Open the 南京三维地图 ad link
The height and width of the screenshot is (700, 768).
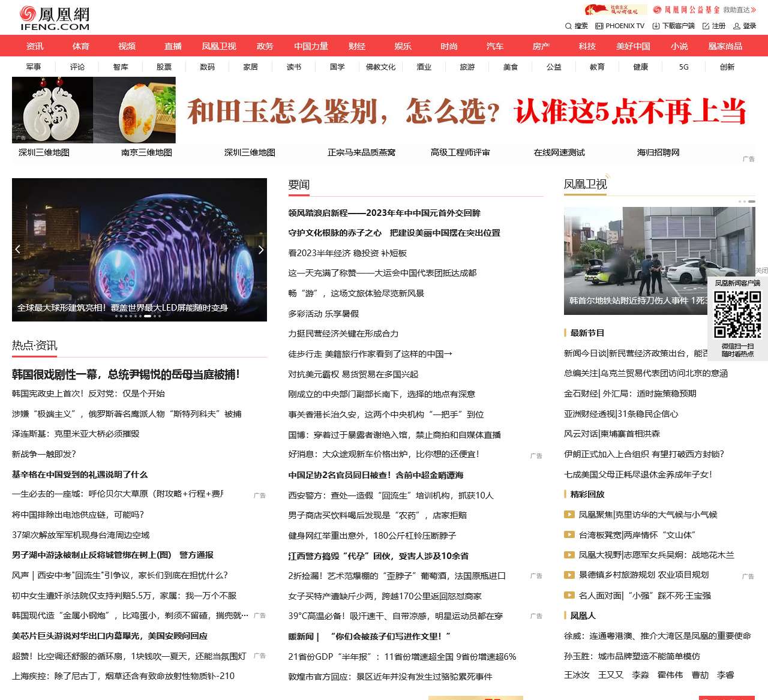pyautogui.click(x=147, y=152)
